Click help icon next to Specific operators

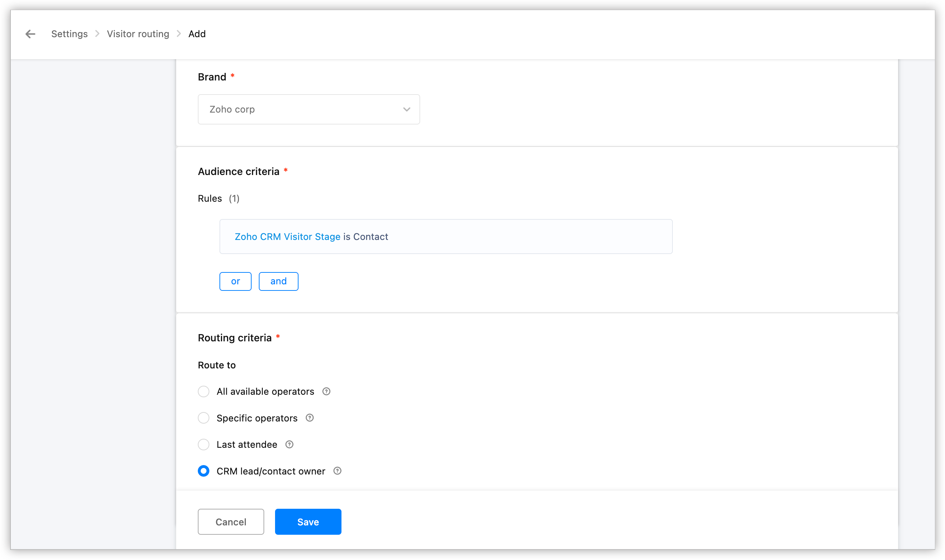(x=309, y=418)
